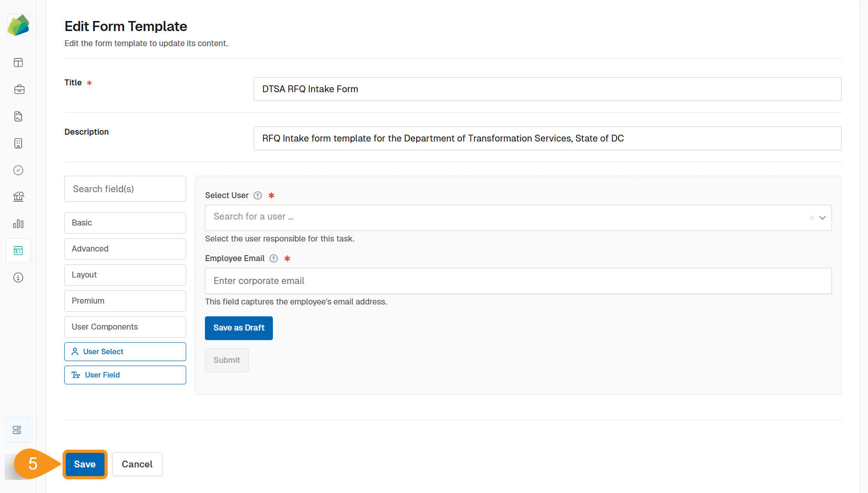This screenshot has width=868, height=493.
Task: Expand the Advanced field category
Action: pyautogui.click(x=125, y=249)
